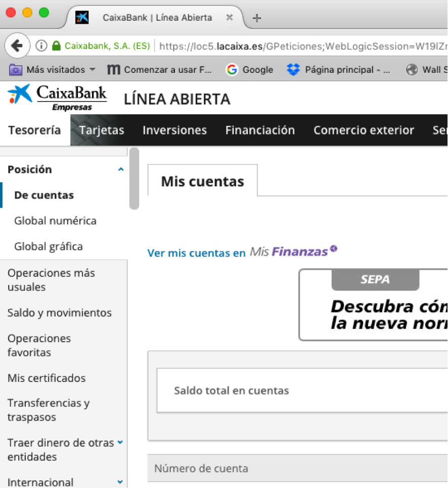Click the Saldo total en cuentas box

[302, 391]
